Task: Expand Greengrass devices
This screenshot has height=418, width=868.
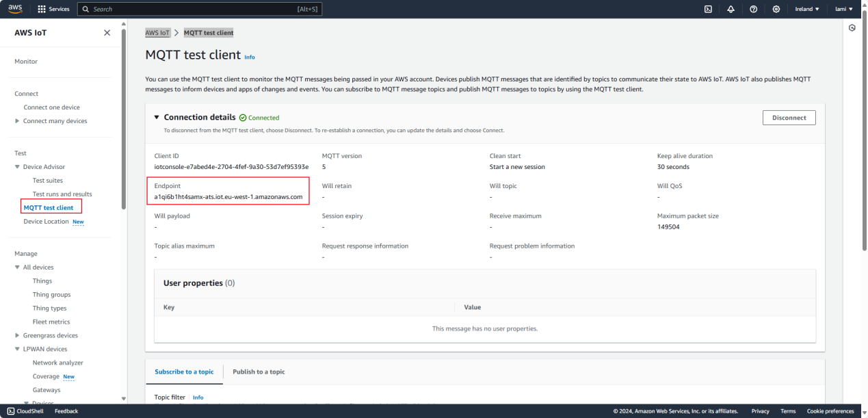Action: (x=18, y=336)
